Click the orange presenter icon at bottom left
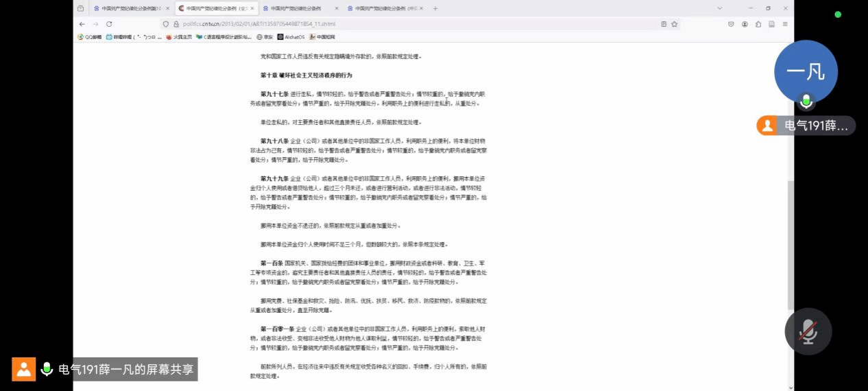This screenshot has height=391, width=868. pyautogui.click(x=23, y=369)
